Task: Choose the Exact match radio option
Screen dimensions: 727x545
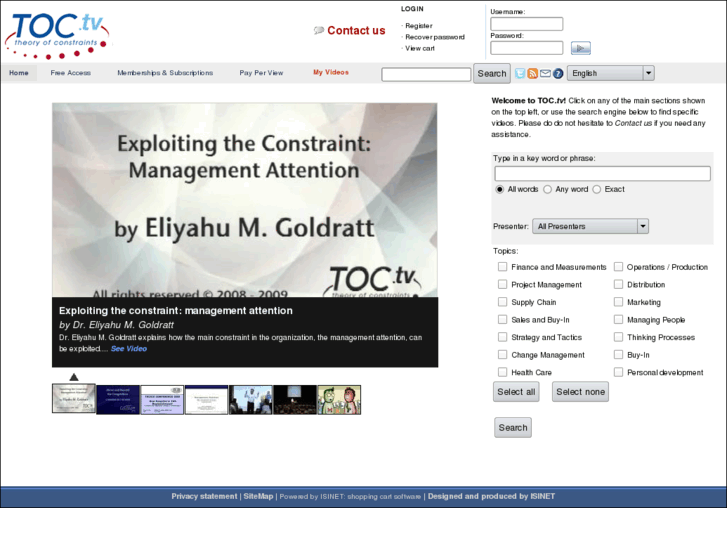Action: pos(597,189)
